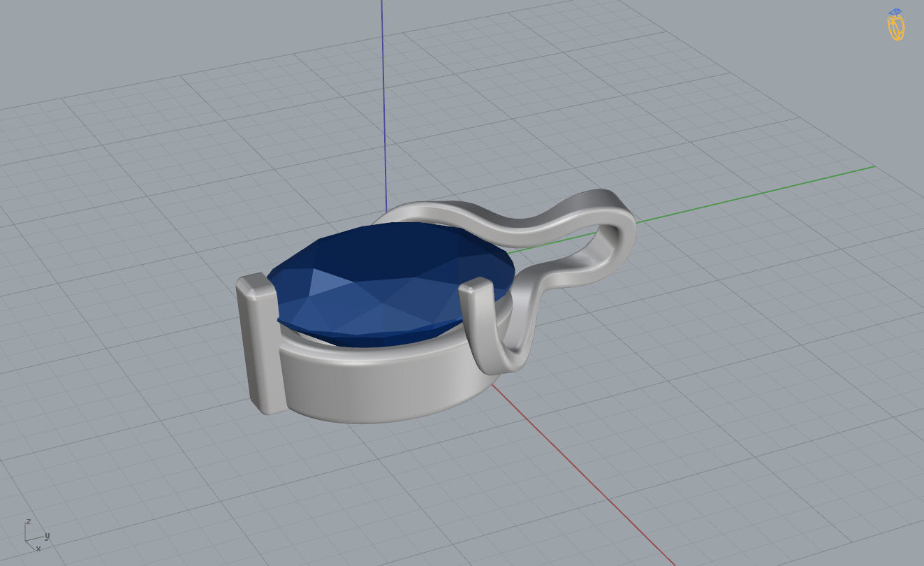
Task: Select the blue oval gemstone
Action: pyautogui.click(x=392, y=284)
